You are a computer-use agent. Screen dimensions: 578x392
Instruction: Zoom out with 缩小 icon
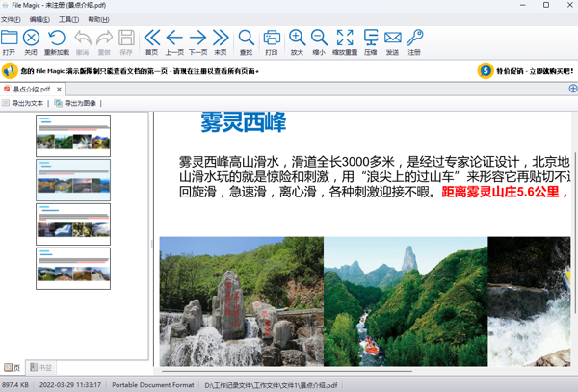pos(319,41)
